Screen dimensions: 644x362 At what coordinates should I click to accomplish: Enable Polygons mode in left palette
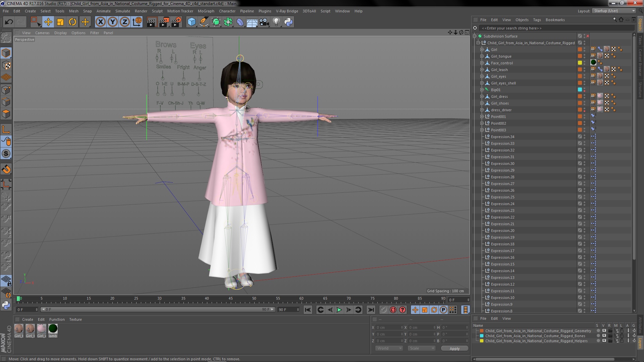click(x=6, y=114)
